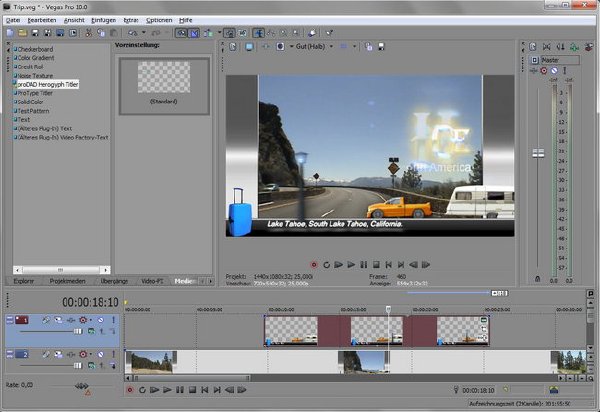Adjust the Master volume fader
600x412 pixels.
pos(538,153)
